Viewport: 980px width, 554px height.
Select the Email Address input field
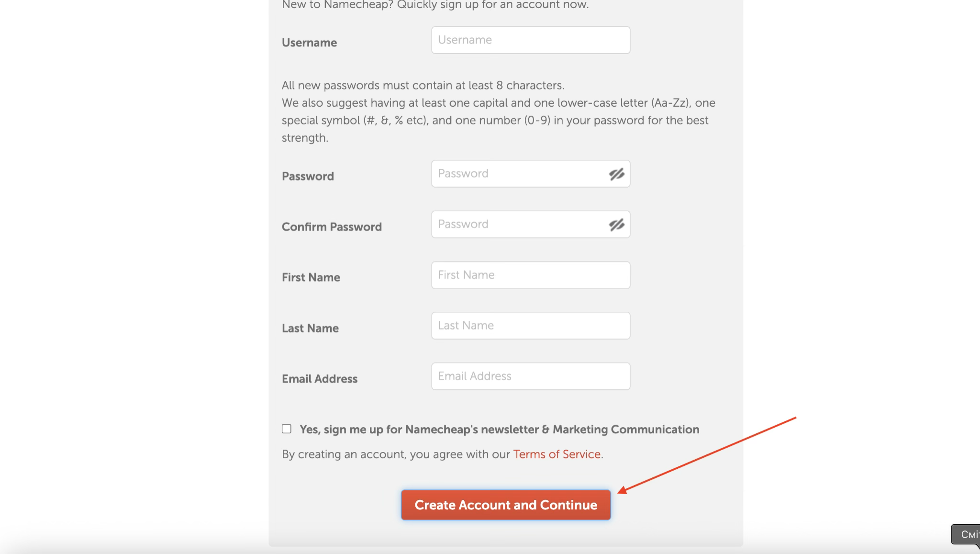coord(530,376)
